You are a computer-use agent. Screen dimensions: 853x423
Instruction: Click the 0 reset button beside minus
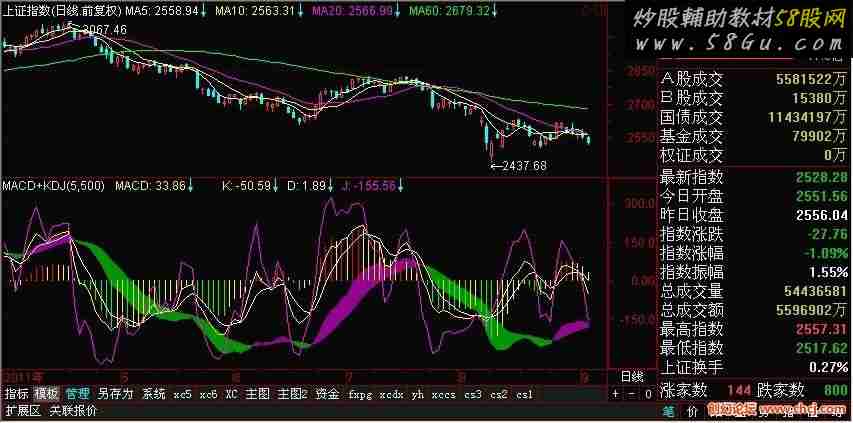pos(647,394)
